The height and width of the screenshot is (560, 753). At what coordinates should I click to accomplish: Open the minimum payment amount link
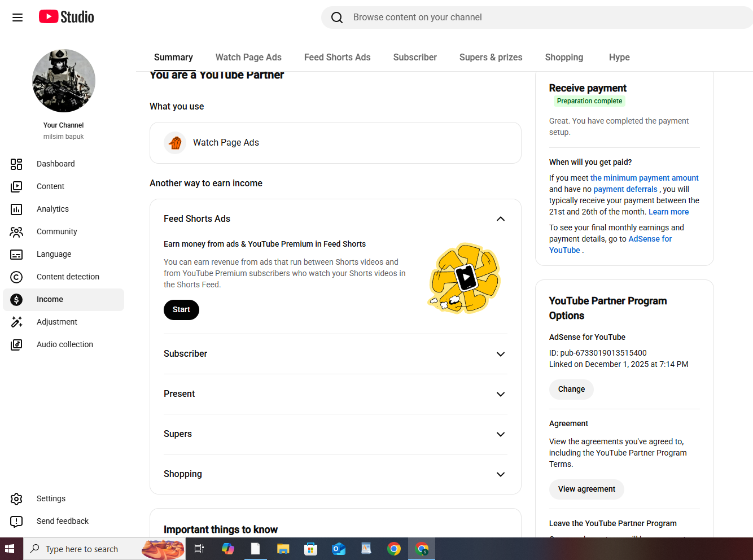[644, 178]
